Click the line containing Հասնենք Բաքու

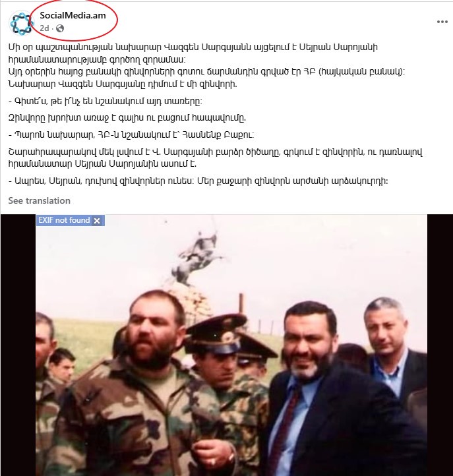tap(131, 134)
